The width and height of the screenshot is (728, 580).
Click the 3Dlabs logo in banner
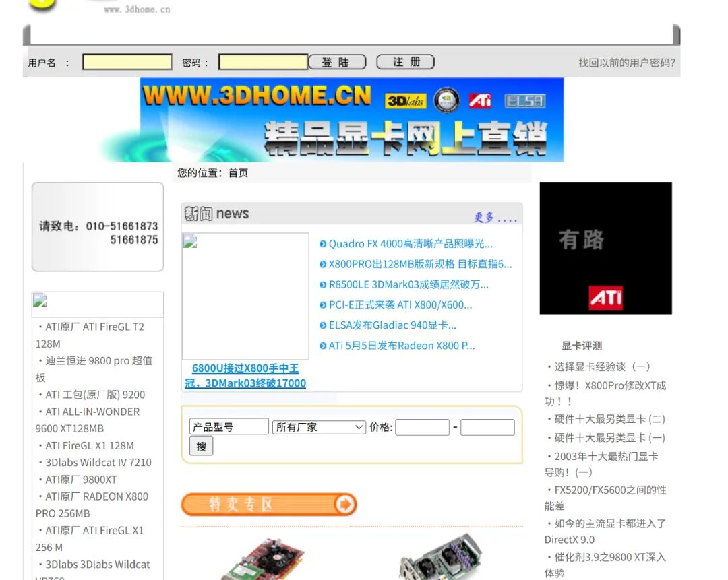coord(405,100)
